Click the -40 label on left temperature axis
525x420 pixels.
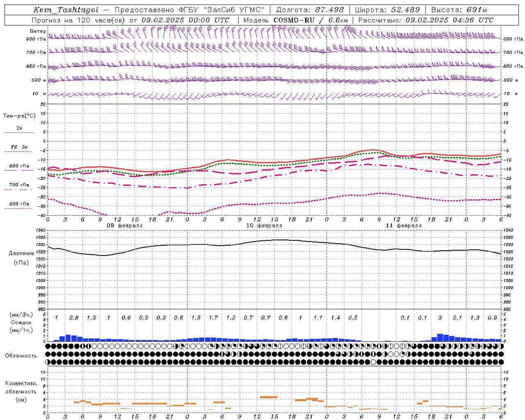(x=42, y=215)
